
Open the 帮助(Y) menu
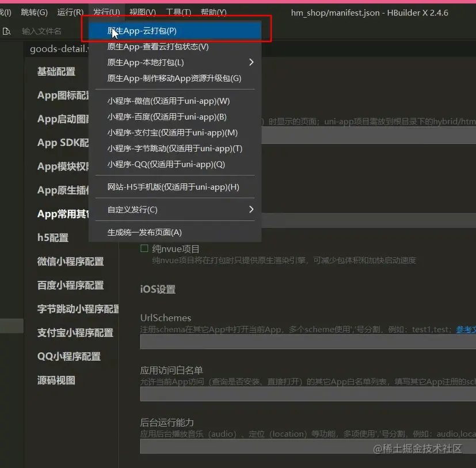214,12
